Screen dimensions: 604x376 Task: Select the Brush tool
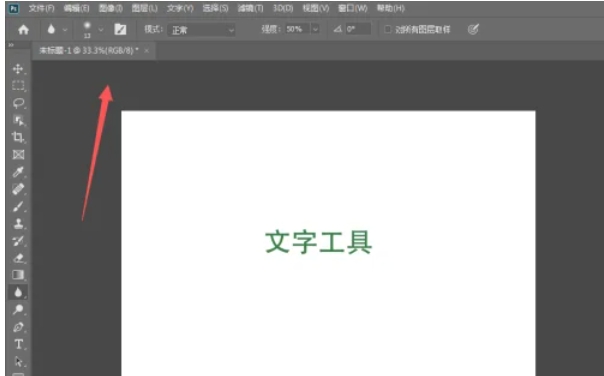click(18, 206)
